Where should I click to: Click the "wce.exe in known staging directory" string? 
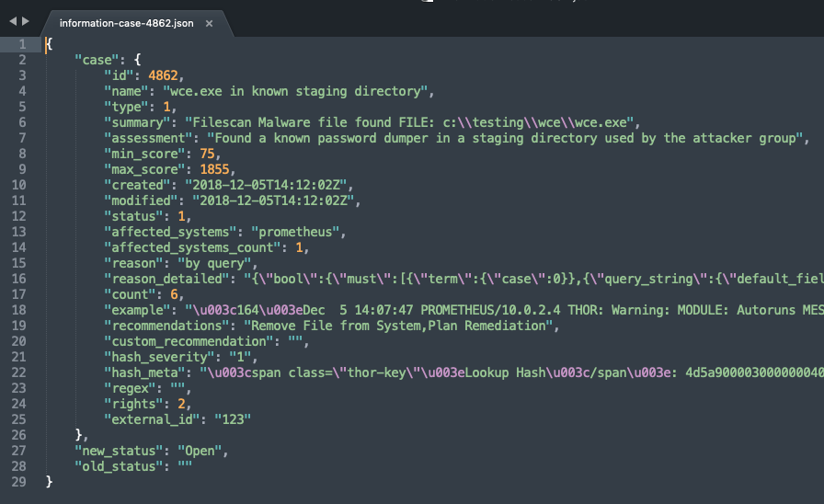pos(298,91)
